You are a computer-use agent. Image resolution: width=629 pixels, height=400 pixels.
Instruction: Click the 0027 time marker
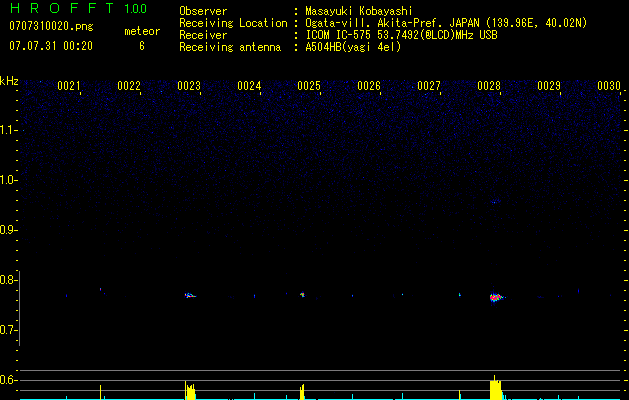tap(429, 86)
